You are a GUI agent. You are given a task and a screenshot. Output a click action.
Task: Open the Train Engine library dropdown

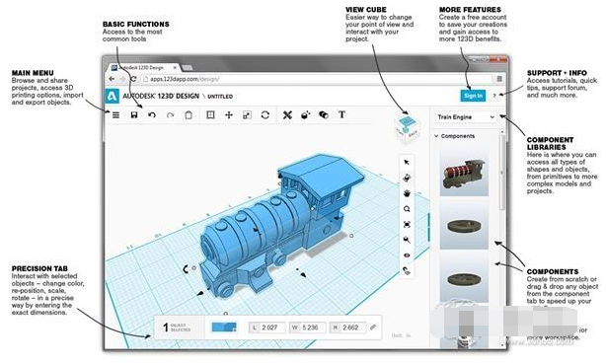(x=466, y=116)
